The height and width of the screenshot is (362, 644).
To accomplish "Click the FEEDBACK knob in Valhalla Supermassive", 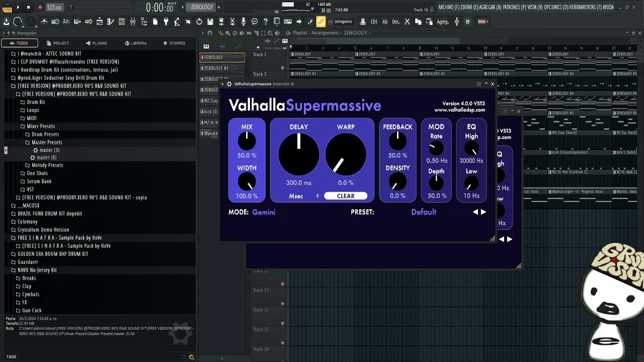I will 397,141.
